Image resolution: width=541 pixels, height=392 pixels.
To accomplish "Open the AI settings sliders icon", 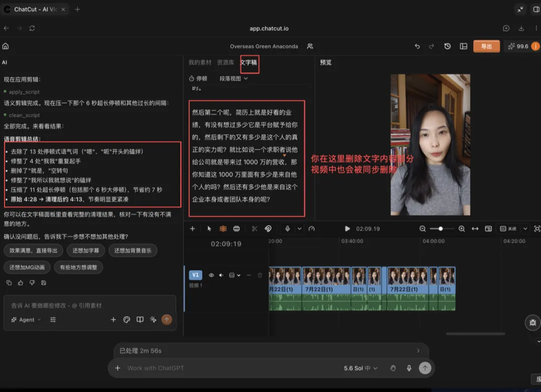I will [53, 319].
